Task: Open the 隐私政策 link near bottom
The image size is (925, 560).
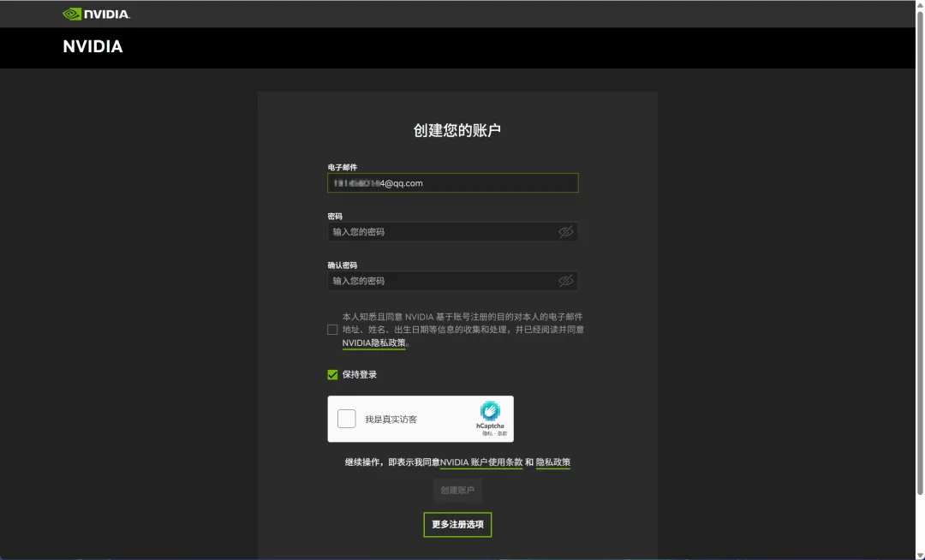Action: pyautogui.click(x=553, y=462)
